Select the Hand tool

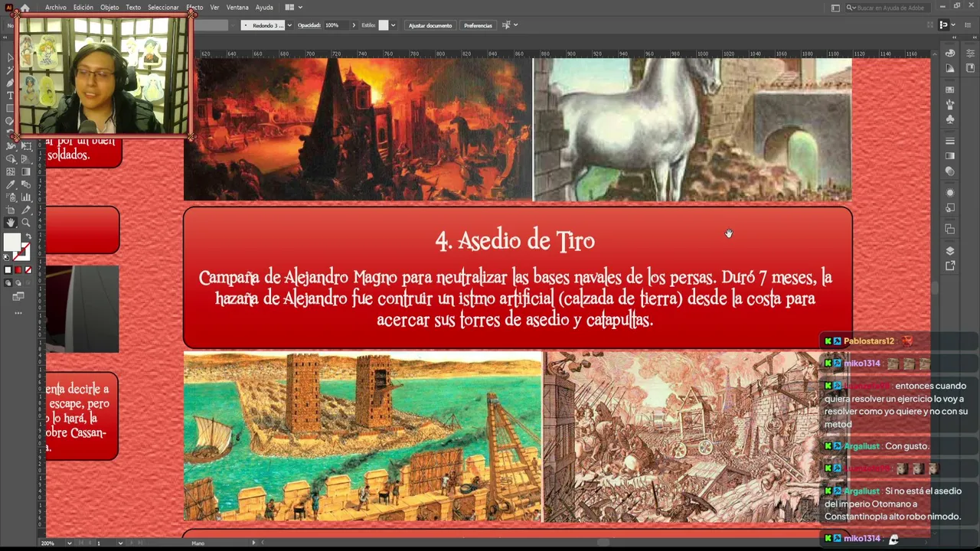[11, 223]
